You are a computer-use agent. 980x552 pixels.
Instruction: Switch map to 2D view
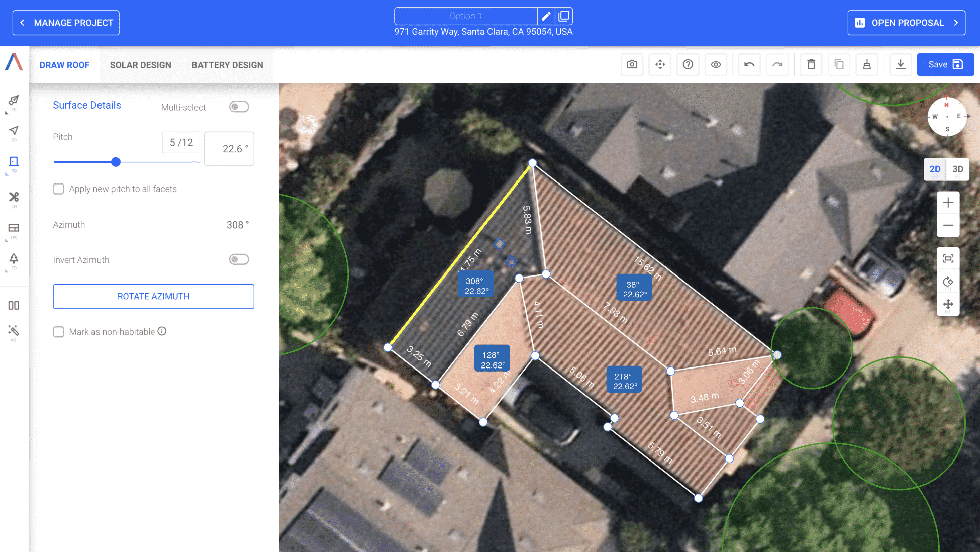click(x=935, y=169)
